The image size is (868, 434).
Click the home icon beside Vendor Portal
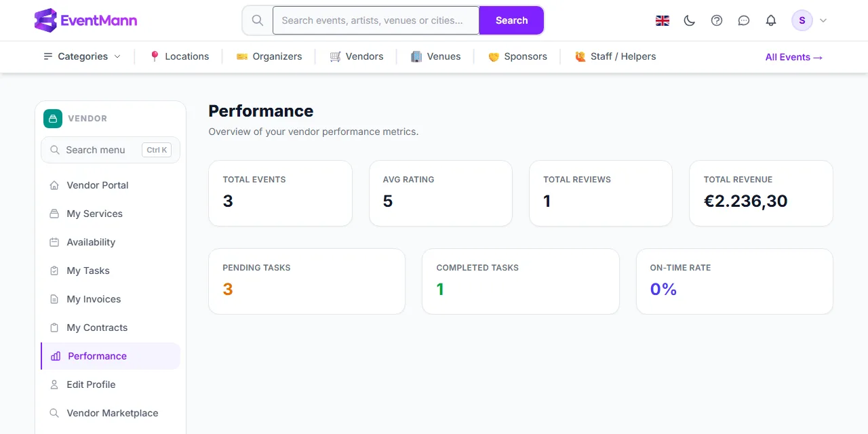click(x=54, y=185)
